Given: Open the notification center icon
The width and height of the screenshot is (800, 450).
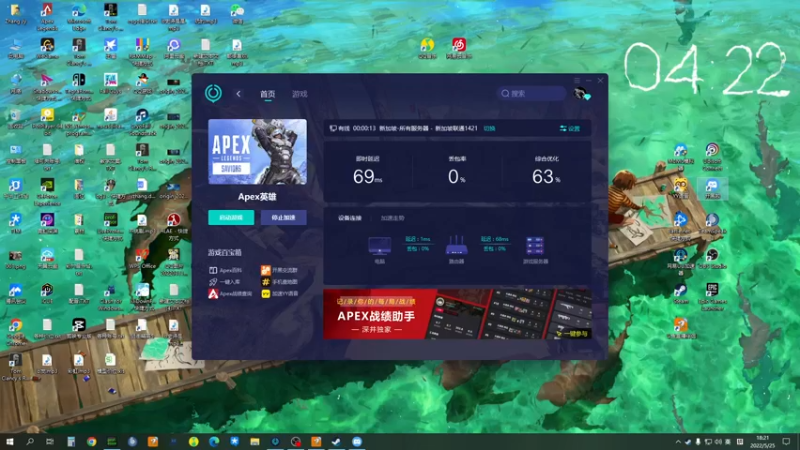Looking at the screenshot, I should (x=786, y=441).
